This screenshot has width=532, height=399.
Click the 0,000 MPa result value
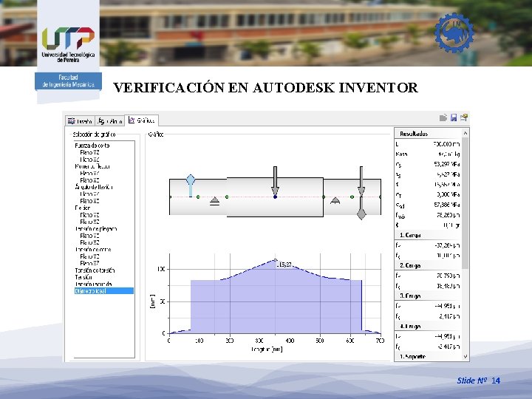449,195
